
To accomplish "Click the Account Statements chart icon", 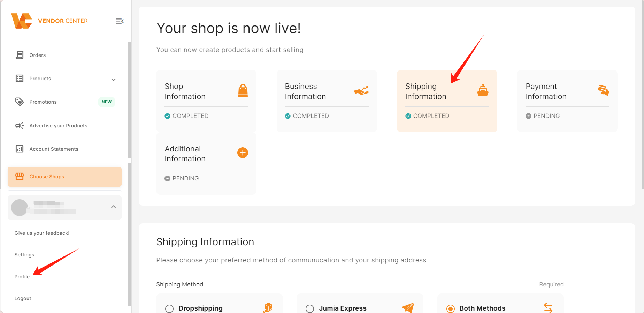I will (20, 149).
